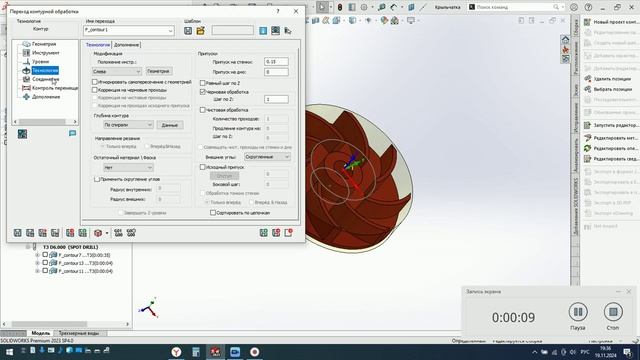Click the first save icon in bottom toolbar

pyautogui.click(x=18, y=233)
